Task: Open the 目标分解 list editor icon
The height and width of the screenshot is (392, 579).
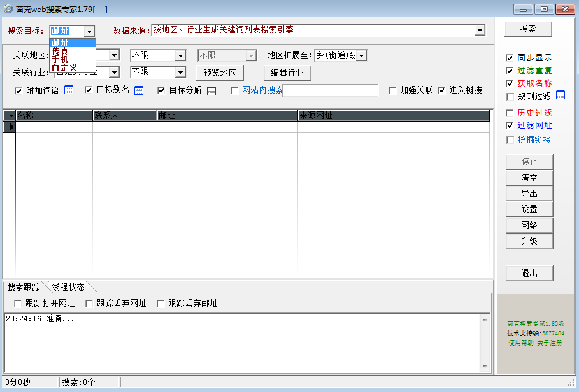Action: tap(211, 90)
